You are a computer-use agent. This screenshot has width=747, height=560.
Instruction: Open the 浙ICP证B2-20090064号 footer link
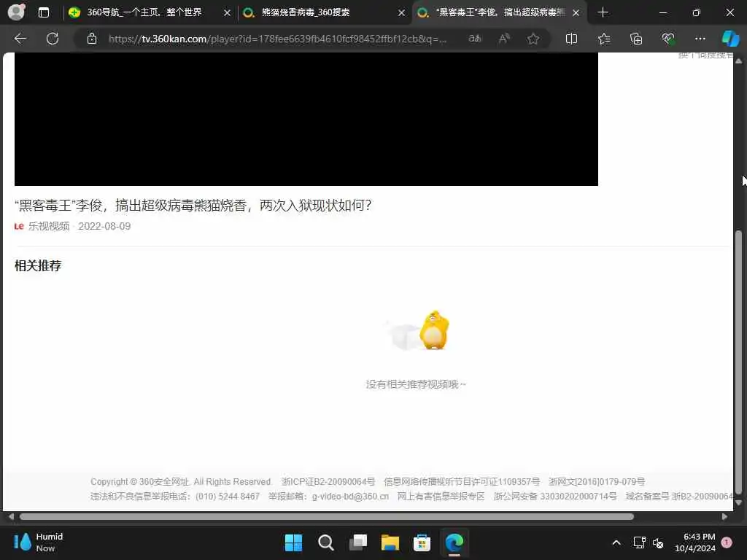(x=328, y=482)
